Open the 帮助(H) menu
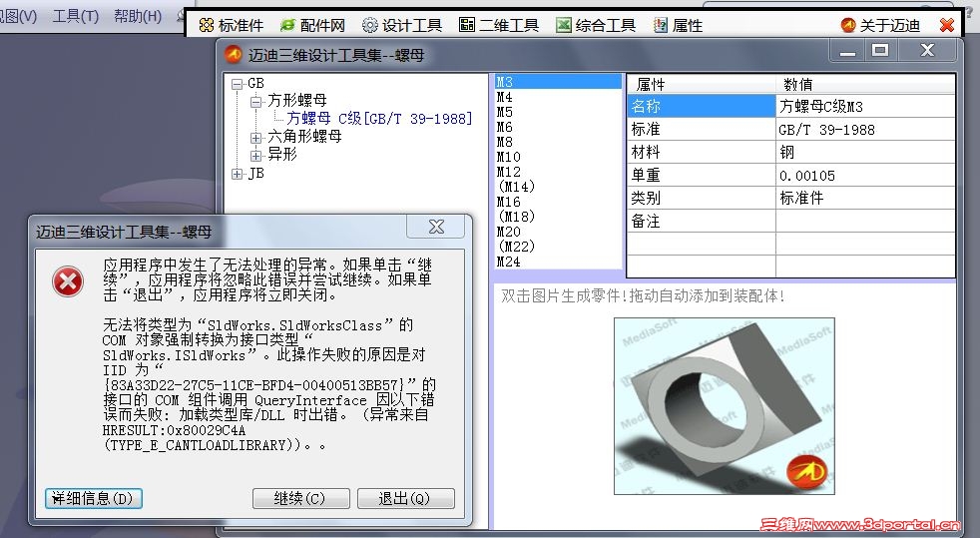The image size is (980, 538). (x=138, y=16)
